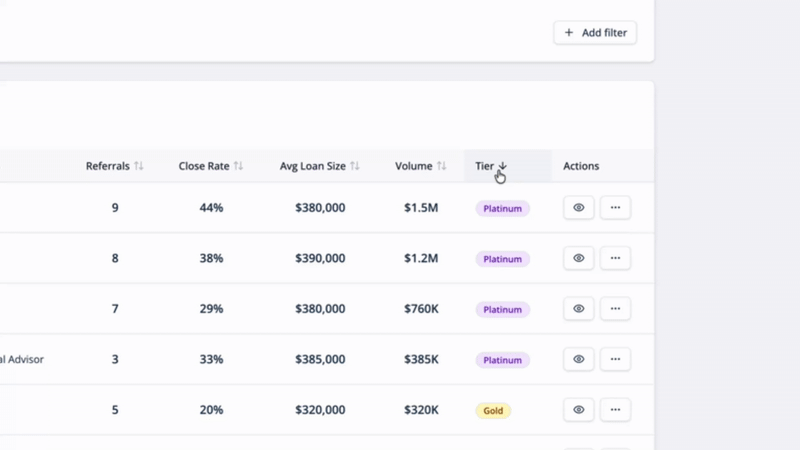Screen dimensions: 800x450
Task: Sort table by Volume column
Action: tap(420, 166)
